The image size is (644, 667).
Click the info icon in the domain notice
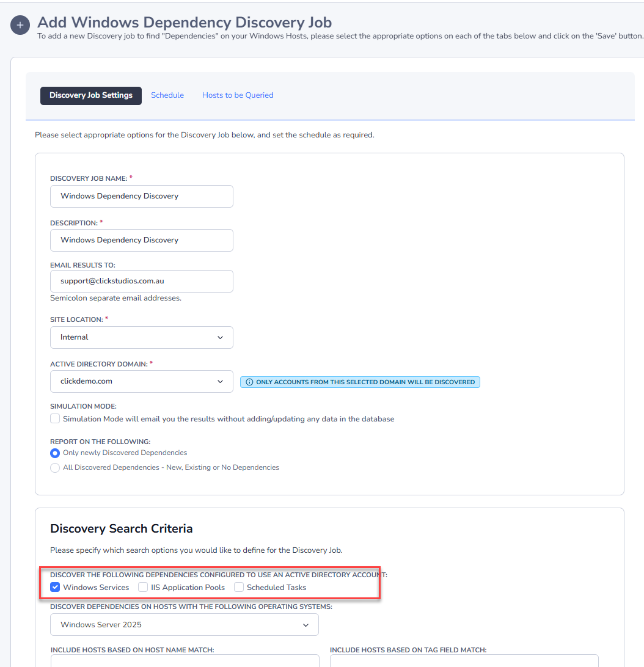[249, 382]
